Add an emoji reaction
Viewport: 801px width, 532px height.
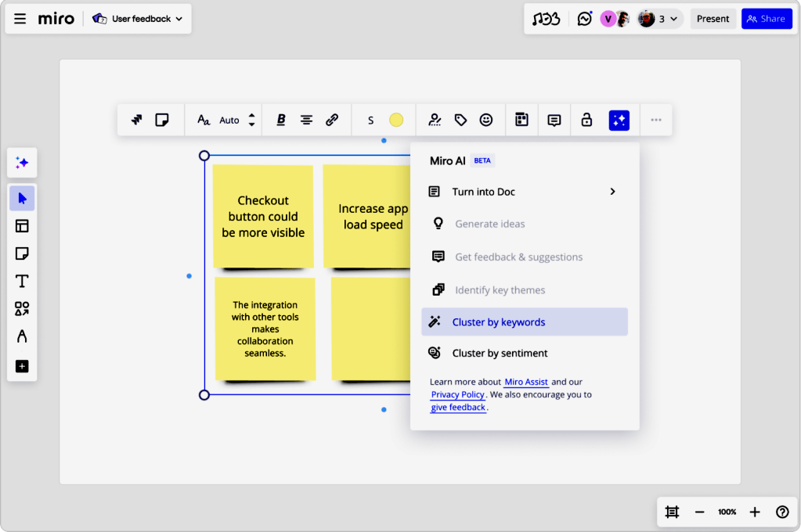(486, 120)
